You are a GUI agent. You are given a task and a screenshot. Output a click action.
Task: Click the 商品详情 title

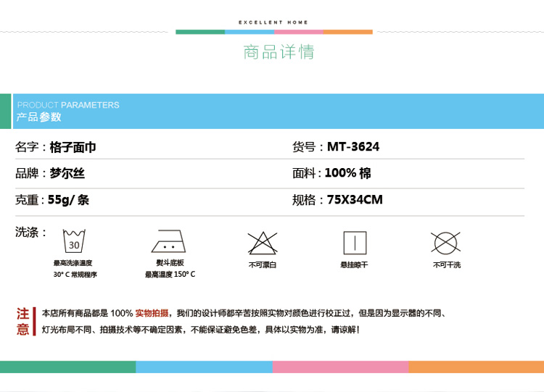279,52
